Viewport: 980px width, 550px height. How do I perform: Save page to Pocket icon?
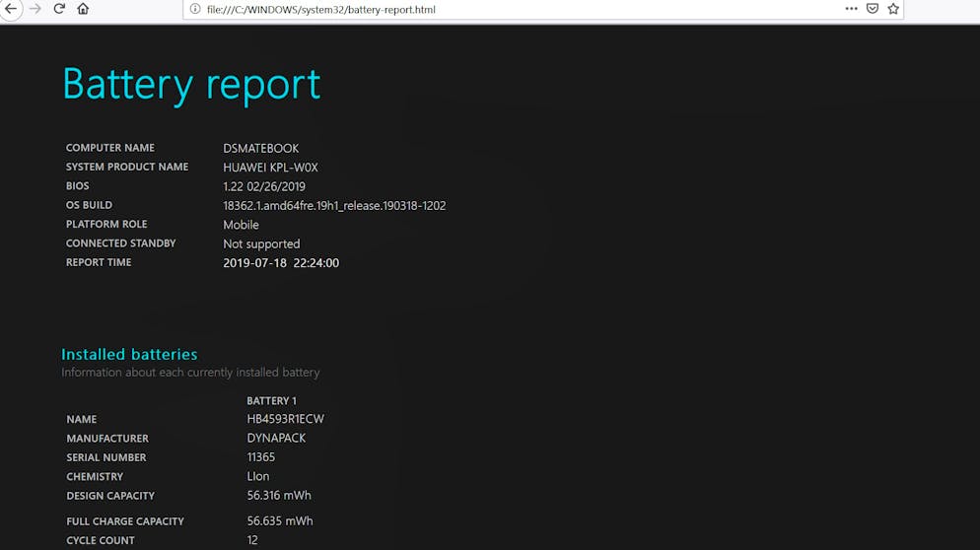pyautogui.click(x=873, y=9)
